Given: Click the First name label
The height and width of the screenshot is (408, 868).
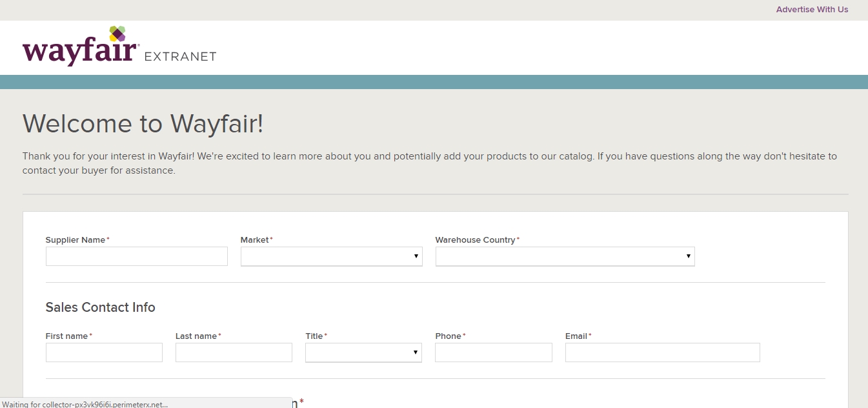Looking at the screenshot, I should (67, 336).
